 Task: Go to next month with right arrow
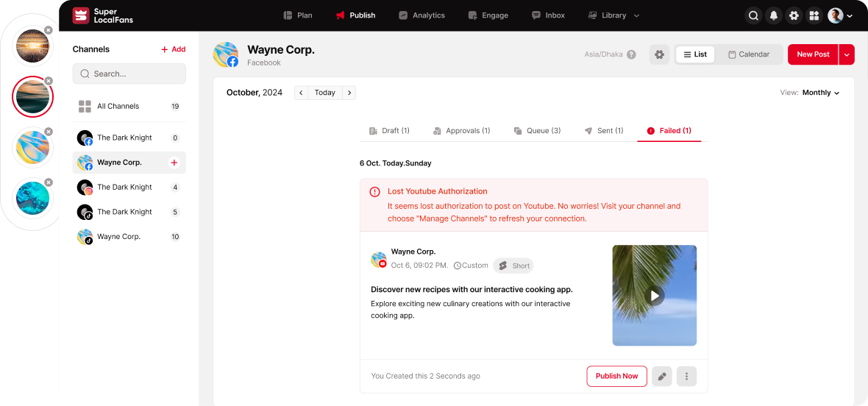coord(349,93)
